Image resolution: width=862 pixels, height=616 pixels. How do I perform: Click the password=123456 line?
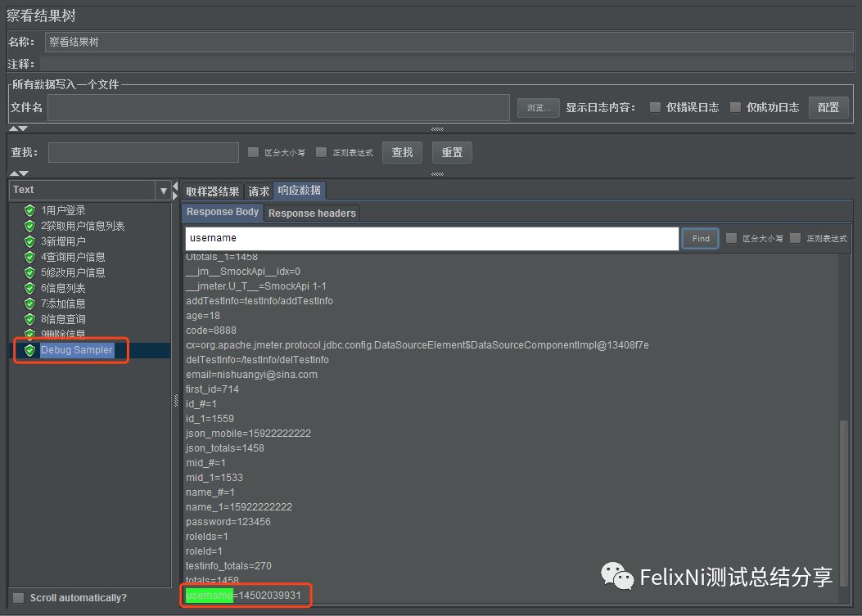point(228,521)
